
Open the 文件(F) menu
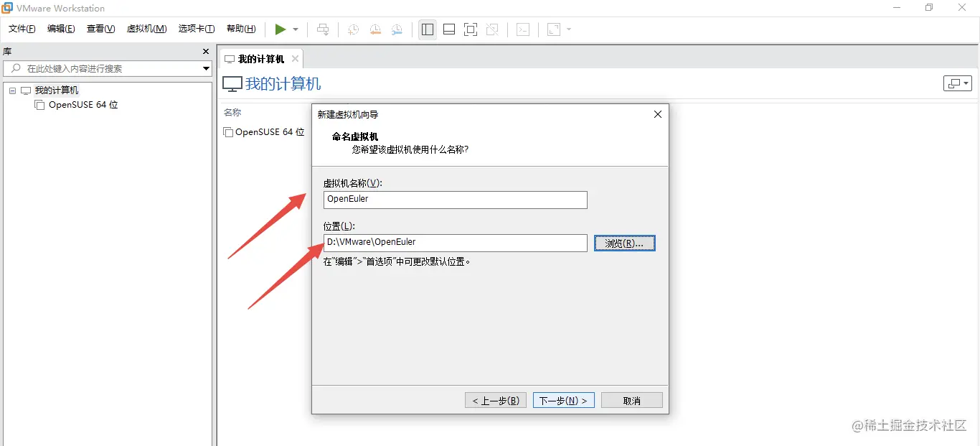[22, 29]
